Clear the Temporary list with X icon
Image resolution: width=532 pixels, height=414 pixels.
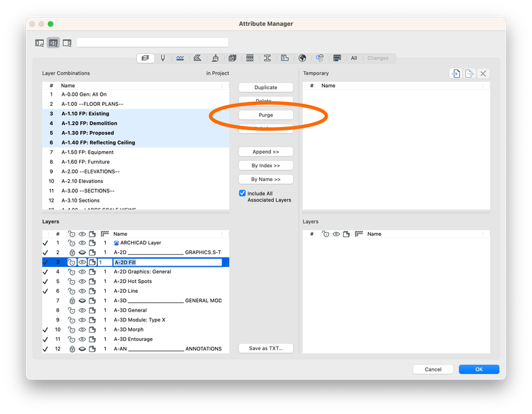[x=483, y=73]
